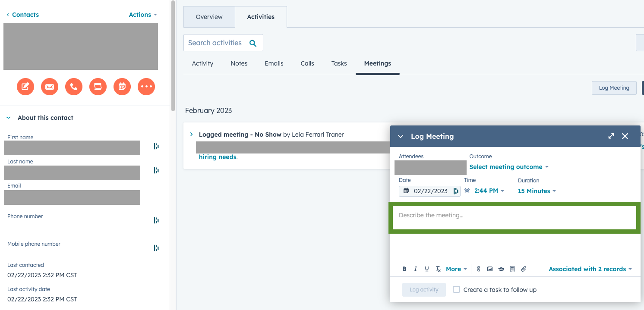
Task: Switch to the Emails activity filter tab
Action: (x=274, y=63)
